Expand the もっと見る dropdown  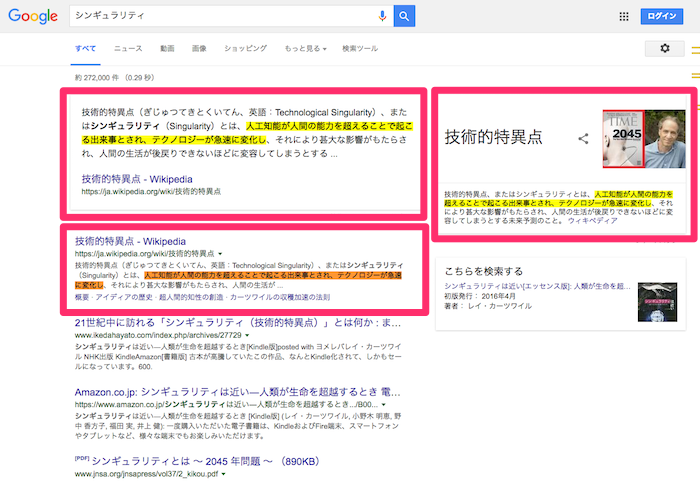[304, 48]
